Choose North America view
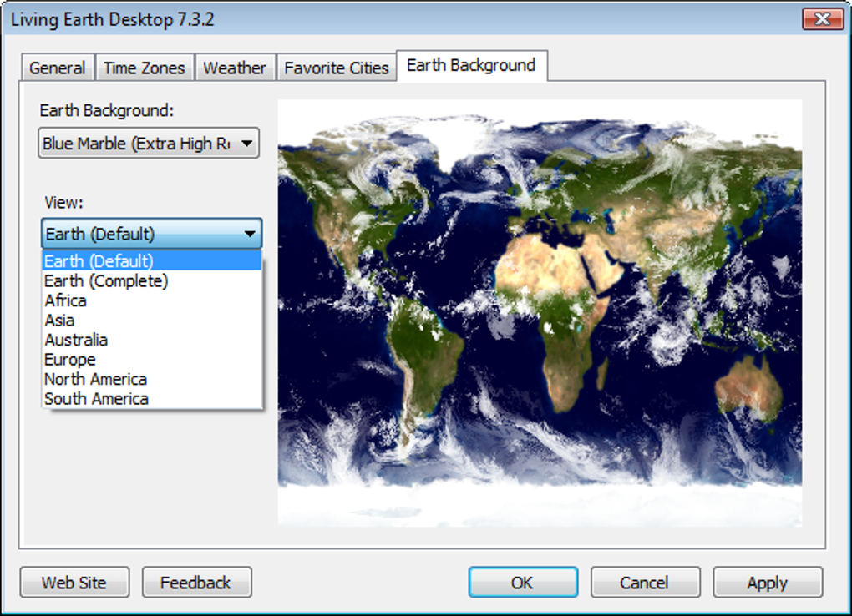The width and height of the screenshot is (852, 616). pos(151,379)
